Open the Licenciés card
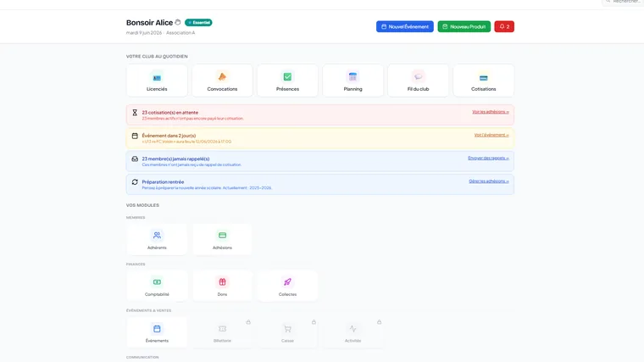This screenshot has height=362, width=644. pos(157,81)
